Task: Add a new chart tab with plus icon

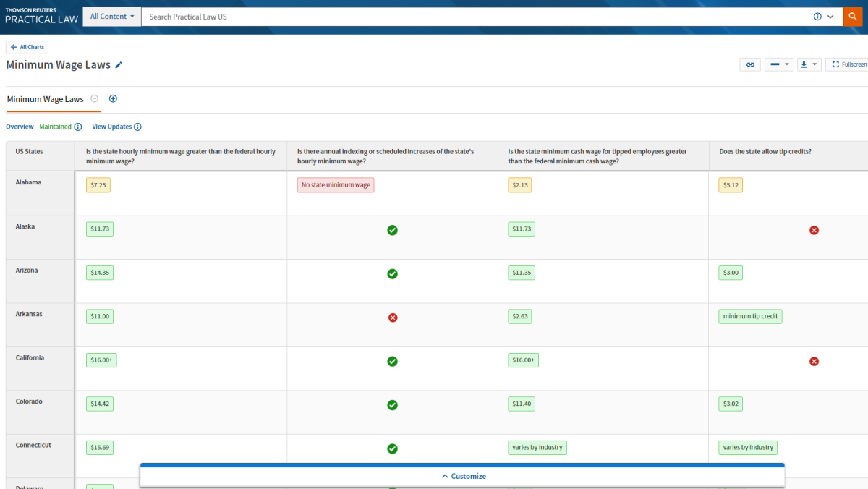Action: pos(113,99)
